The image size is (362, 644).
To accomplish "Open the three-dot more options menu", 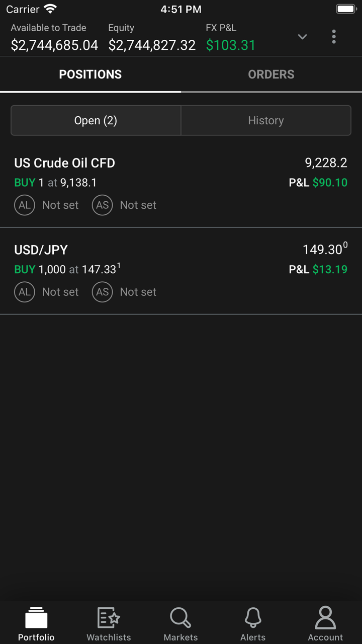I will pos(334,36).
